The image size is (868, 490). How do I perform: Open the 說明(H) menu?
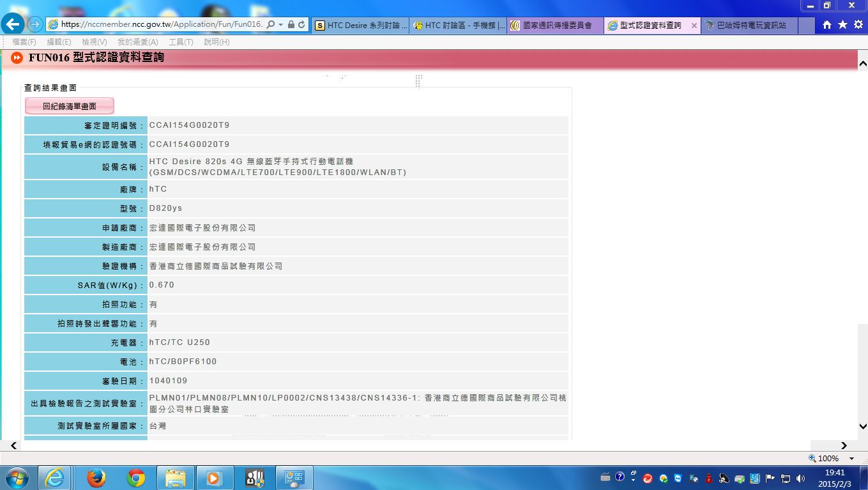click(217, 42)
